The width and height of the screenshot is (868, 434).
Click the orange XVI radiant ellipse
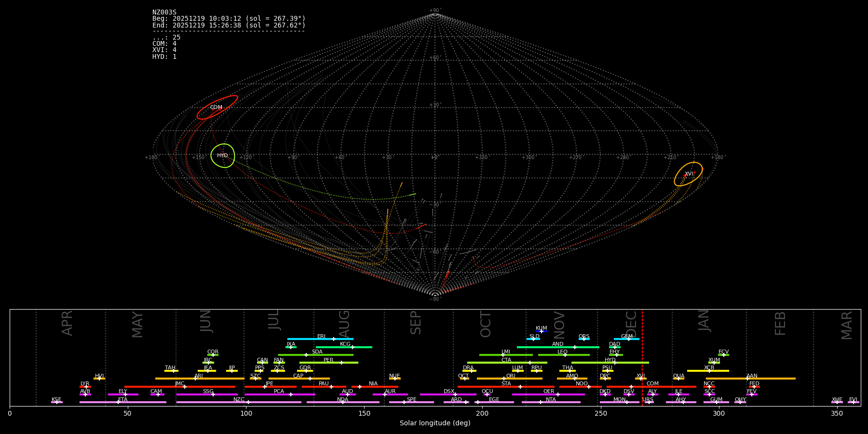pos(688,174)
